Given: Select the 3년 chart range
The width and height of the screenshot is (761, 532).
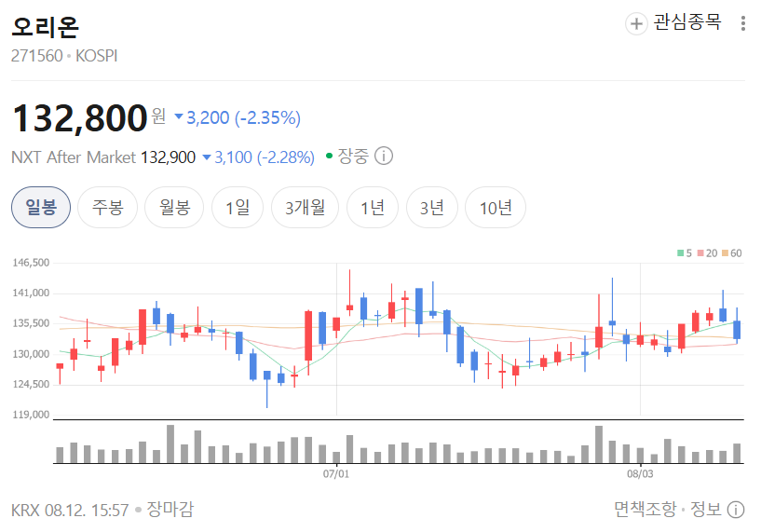Looking at the screenshot, I should 432,207.
